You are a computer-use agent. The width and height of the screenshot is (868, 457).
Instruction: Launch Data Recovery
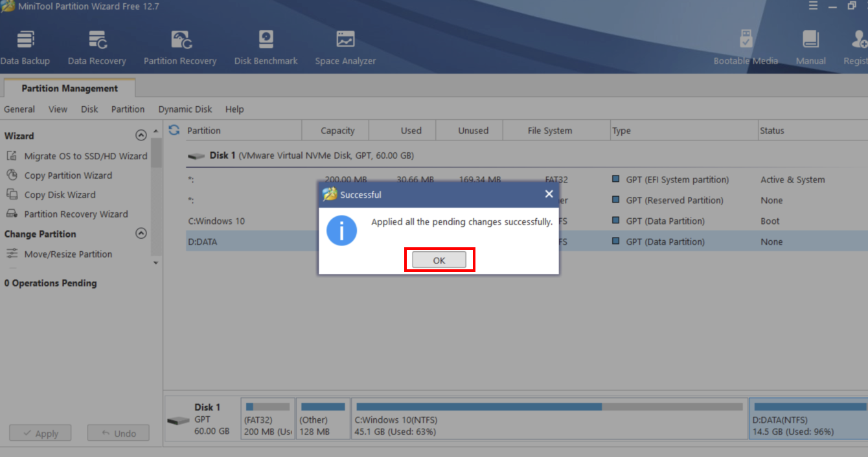[x=96, y=45]
